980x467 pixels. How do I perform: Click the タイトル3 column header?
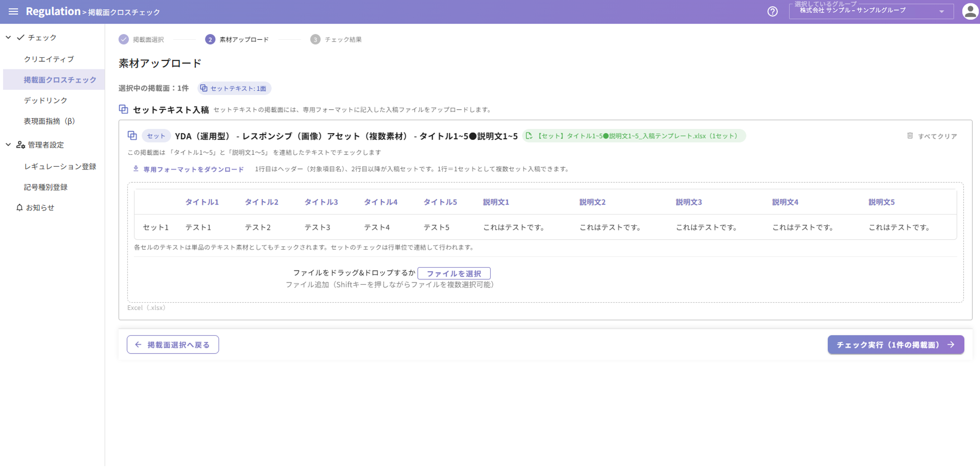[x=321, y=202]
